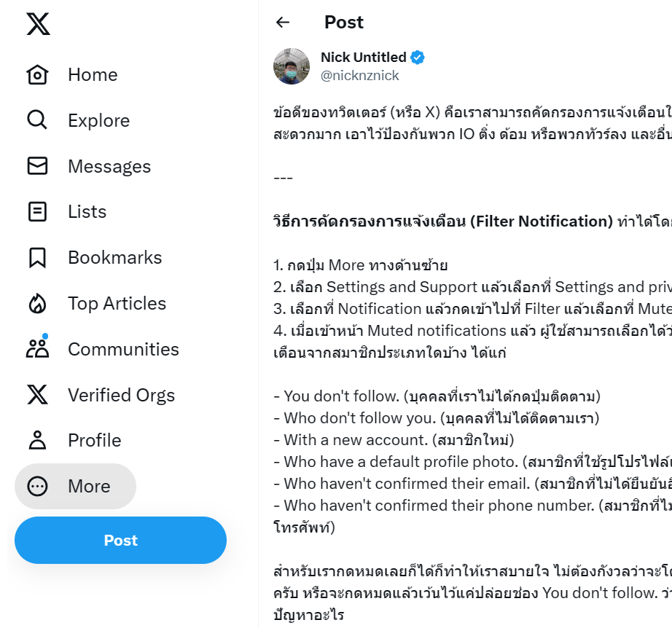Viewport: 672px width, 628px height.
Task: Select the Bookmarks menu label
Action: point(114,258)
